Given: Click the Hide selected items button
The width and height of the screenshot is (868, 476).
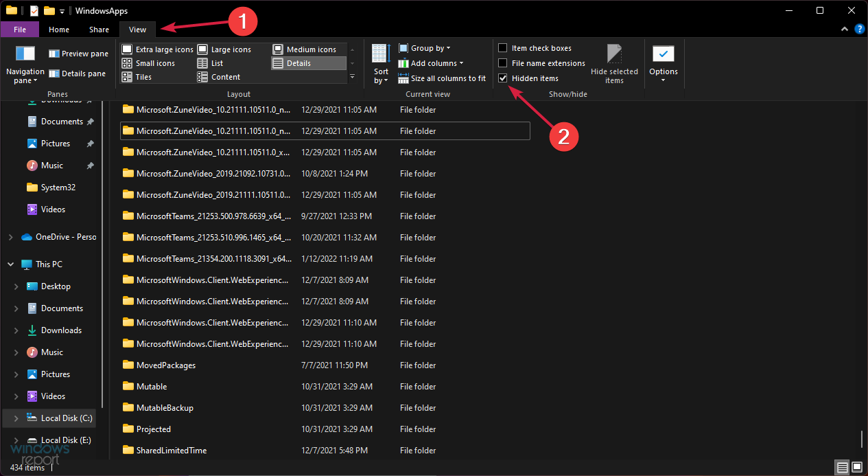Looking at the screenshot, I should pyautogui.click(x=614, y=65).
